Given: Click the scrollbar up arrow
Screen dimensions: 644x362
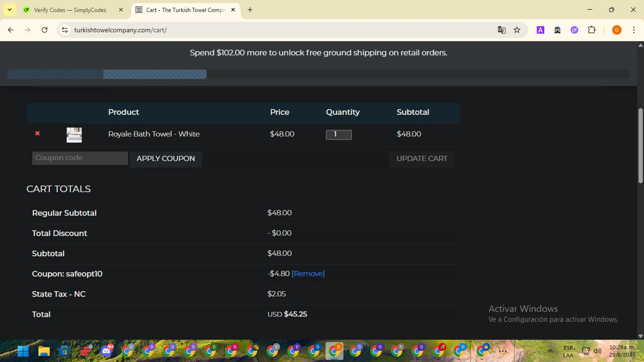Looking at the screenshot, I should pos(641,45).
